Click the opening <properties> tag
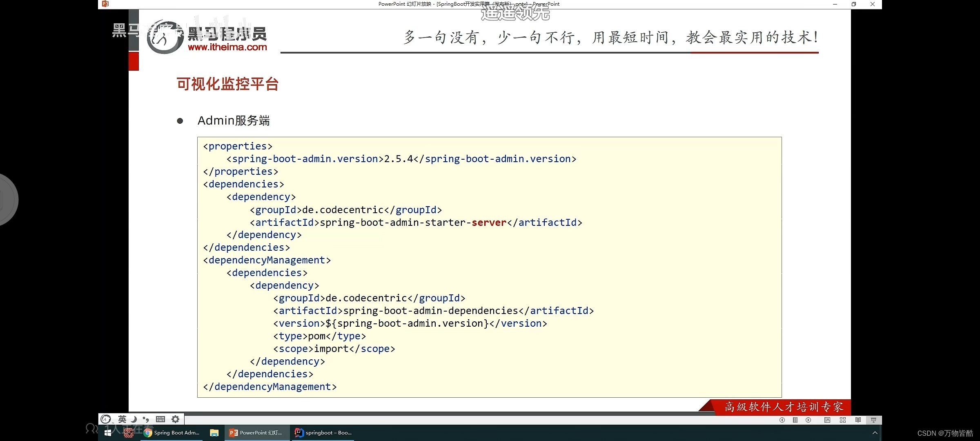Screen dimensions: 980x441 [x=238, y=146]
